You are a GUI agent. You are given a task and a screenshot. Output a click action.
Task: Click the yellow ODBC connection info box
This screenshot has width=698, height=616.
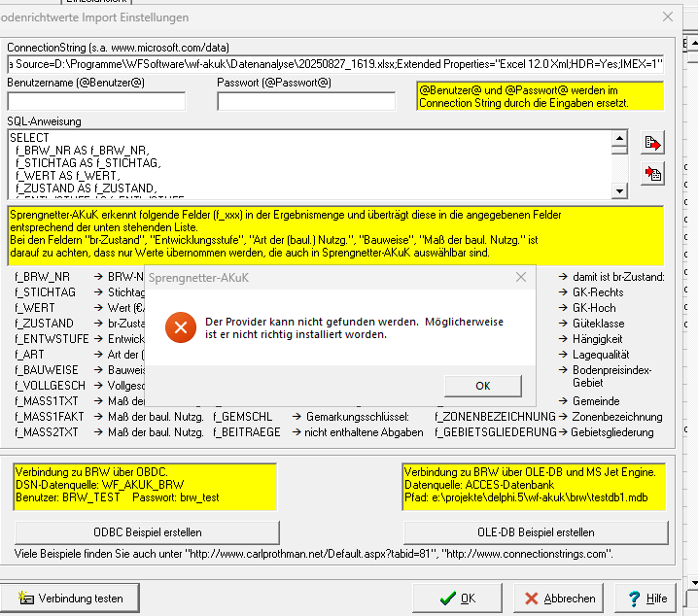[x=145, y=487]
